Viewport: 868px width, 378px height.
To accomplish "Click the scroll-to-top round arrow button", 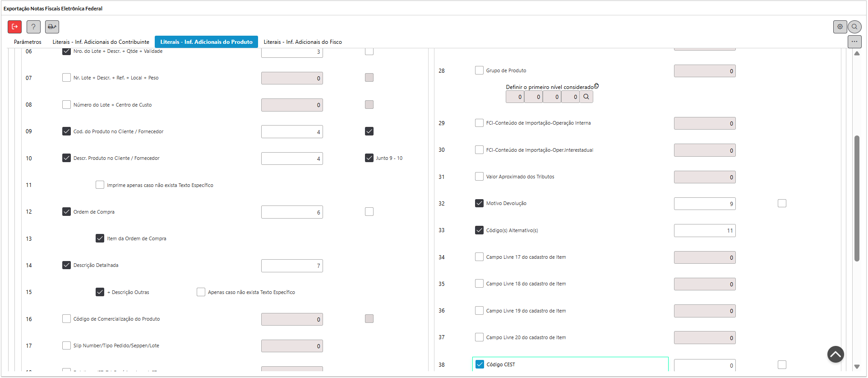I will click(x=836, y=355).
